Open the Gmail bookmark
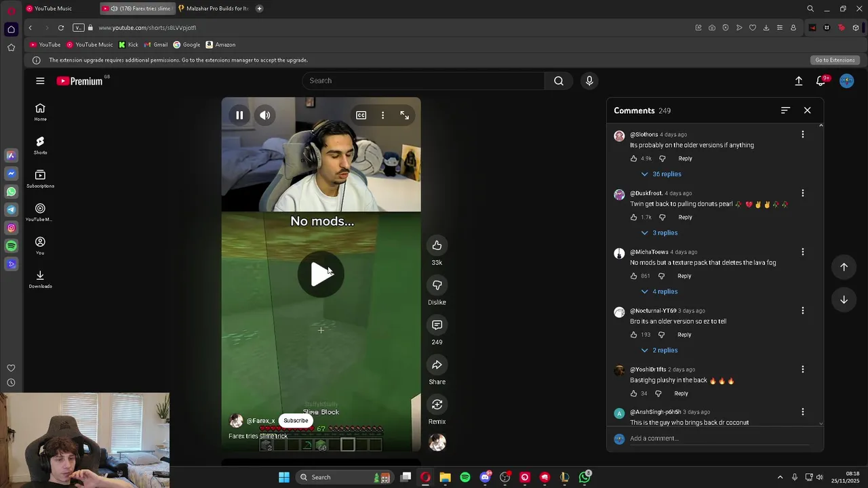This screenshot has width=868, height=488. 156,45
